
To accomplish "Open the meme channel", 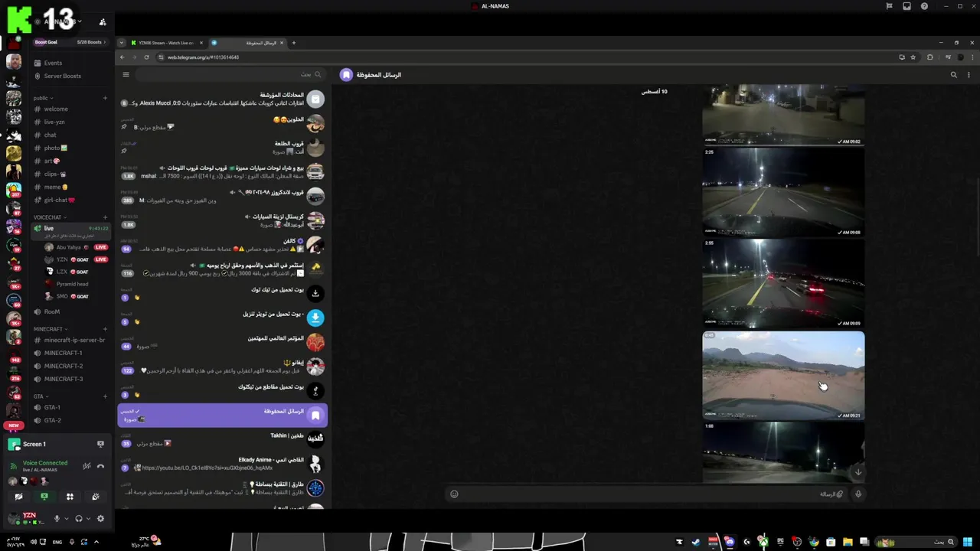I will [56, 187].
